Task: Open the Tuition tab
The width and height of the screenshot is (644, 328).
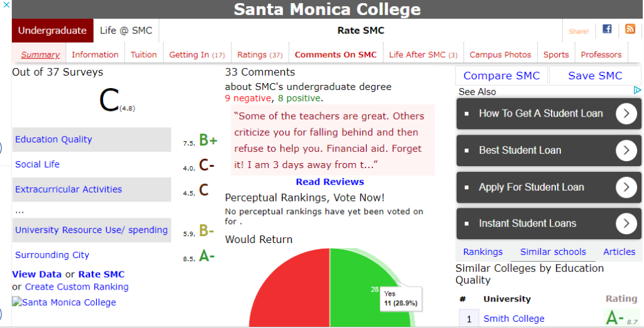Action: [x=144, y=55]
